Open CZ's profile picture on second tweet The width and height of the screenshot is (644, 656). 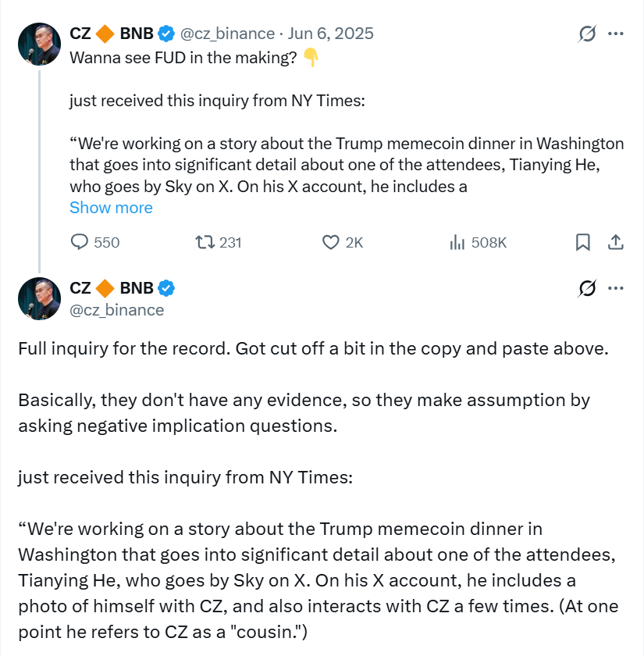[x=39, y=298]
